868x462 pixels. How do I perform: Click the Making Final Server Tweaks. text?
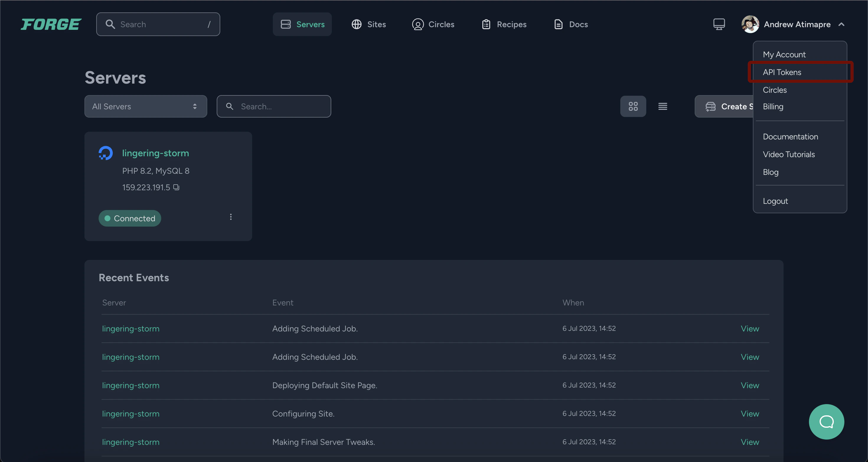(324, 442)
